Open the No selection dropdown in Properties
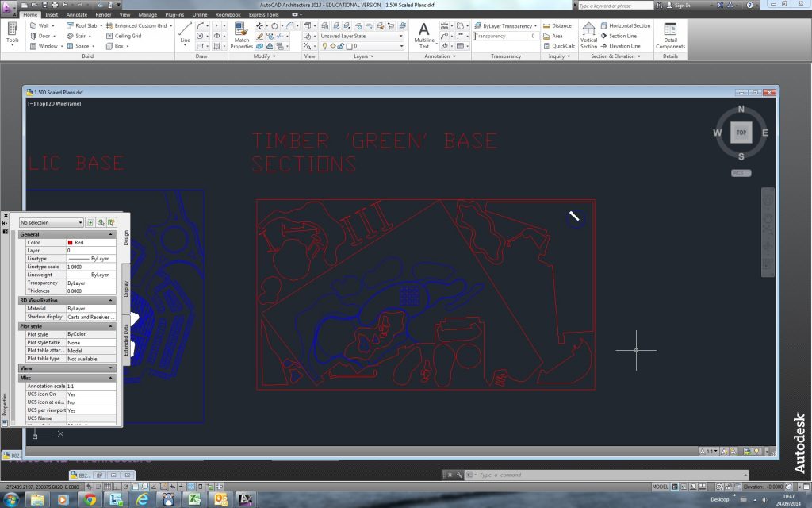The image size is (812, 508). coord(52,222)
